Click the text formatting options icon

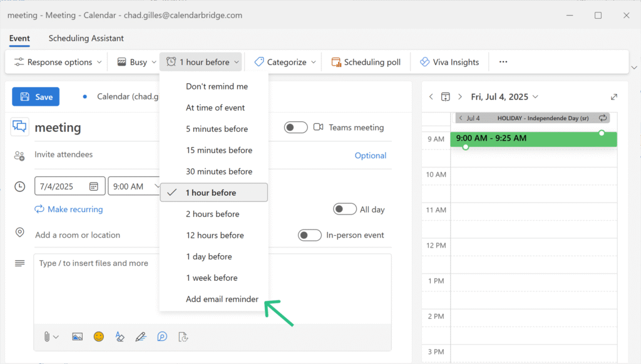pyautogui.click(x=120, y=336)
